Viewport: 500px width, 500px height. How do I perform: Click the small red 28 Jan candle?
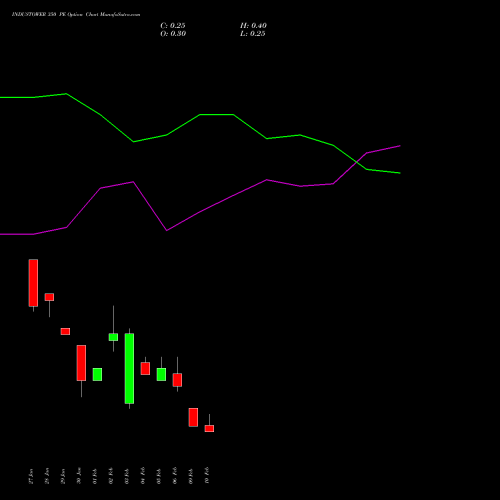click(49, 297)
